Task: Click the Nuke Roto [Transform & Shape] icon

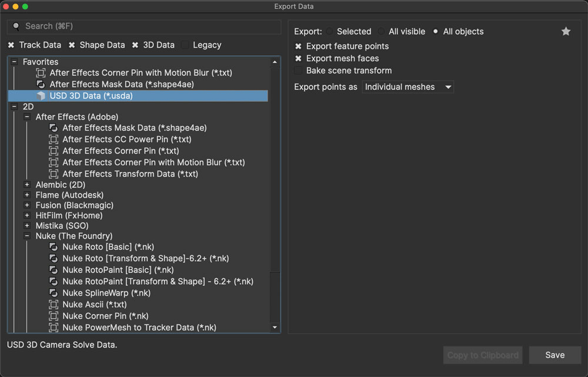Action: pyautogui.click(x=54, y=258)
